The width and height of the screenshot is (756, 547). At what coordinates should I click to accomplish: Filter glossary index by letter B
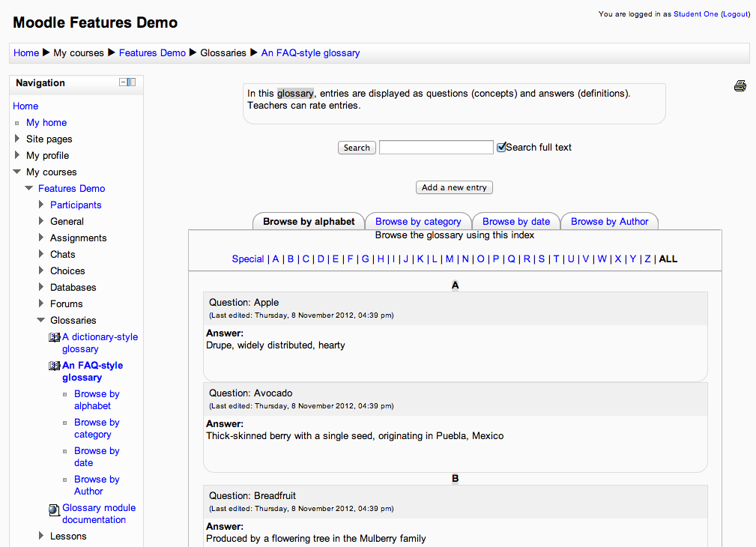coord(291,259)
